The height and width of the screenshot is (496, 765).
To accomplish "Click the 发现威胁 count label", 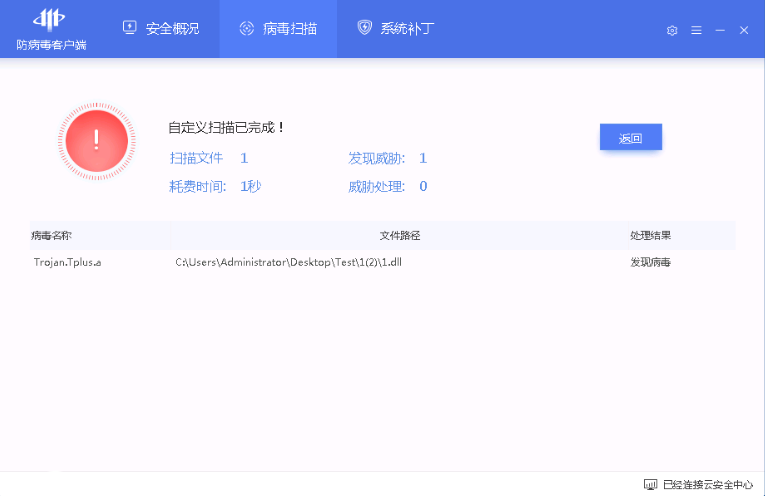I will [377, 158].
